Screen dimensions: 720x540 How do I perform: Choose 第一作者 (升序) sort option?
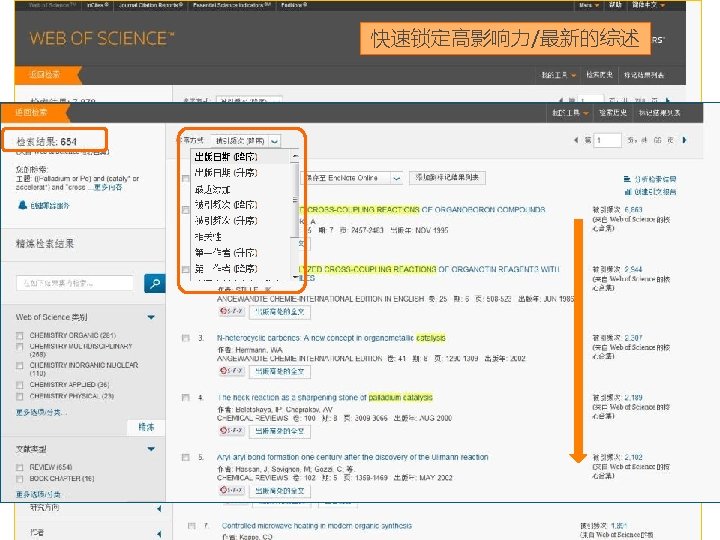[x=226, y=253]
